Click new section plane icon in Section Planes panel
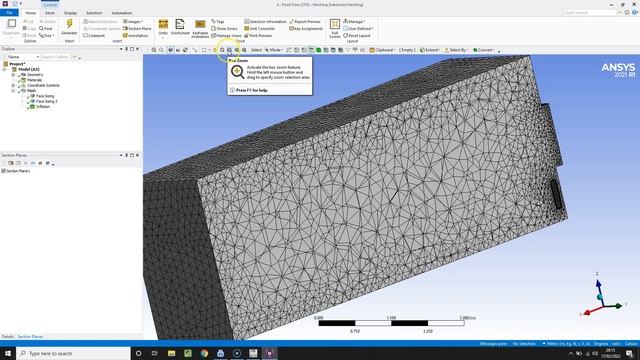The width and height of the screenshot is (640, 360). 11,163
